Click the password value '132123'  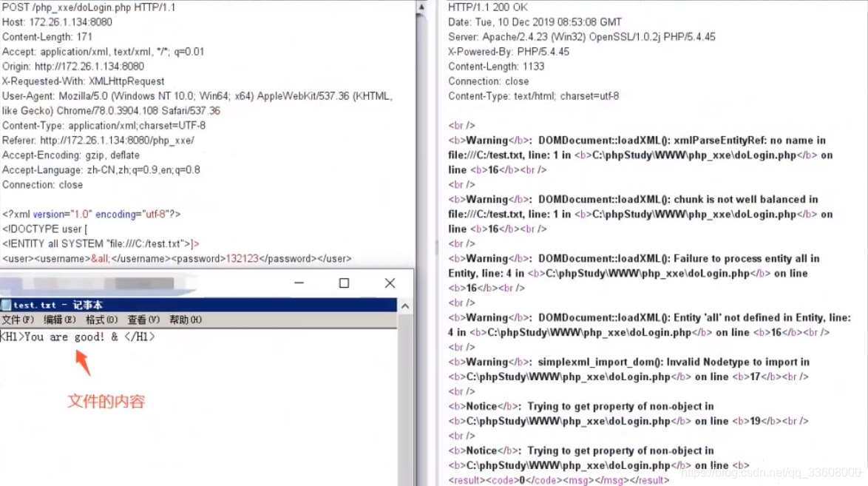click(243, 259)
